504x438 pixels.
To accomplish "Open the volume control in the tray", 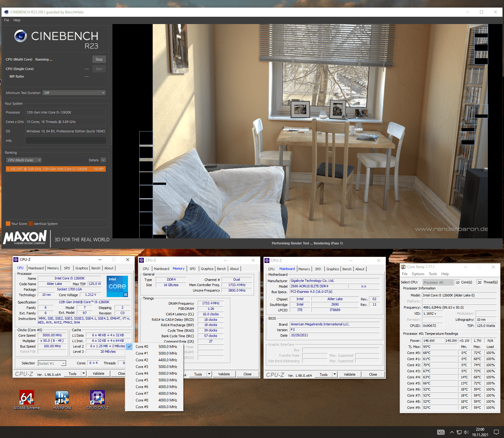I will point(466,432).
